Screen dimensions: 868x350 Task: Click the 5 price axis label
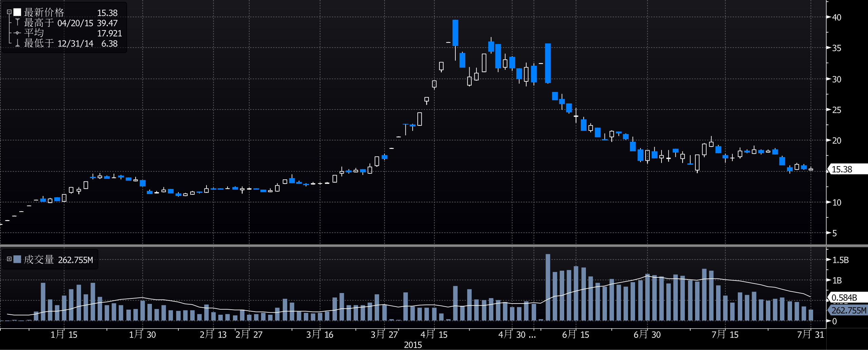coord(834,233)
